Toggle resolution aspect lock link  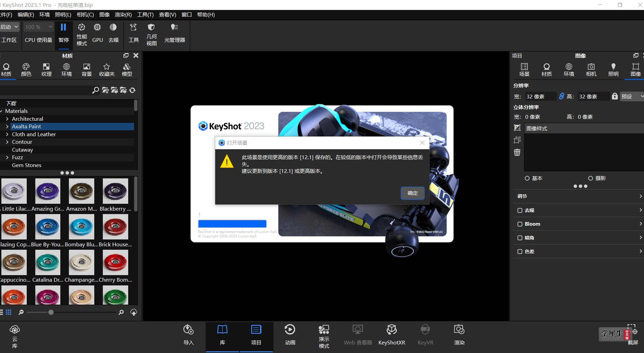[x=561, y=96]
